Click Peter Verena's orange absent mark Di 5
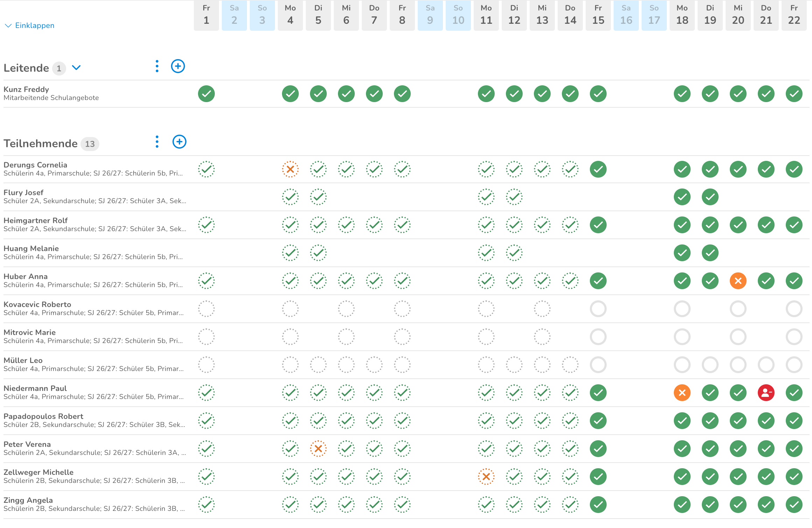Image resolution: width=812 pixels, height=528 pixels. [x=318, y=449]
